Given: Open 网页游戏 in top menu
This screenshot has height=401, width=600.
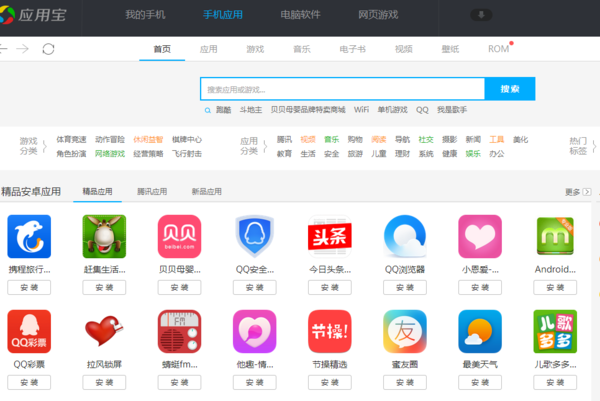Looking at the screenshot, I should tap(378, 15).
